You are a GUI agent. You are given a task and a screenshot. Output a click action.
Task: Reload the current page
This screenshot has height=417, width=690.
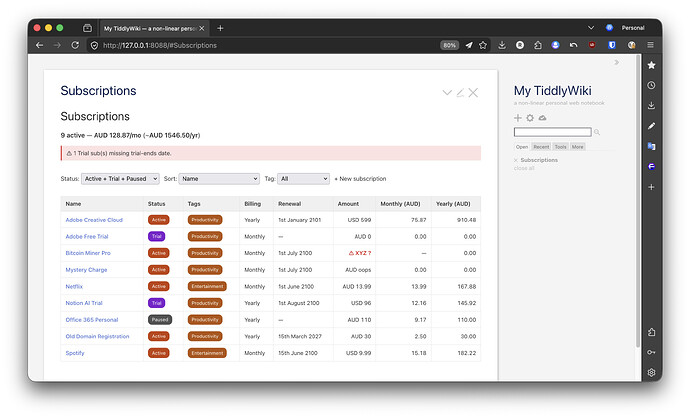(x=75, y=45)
